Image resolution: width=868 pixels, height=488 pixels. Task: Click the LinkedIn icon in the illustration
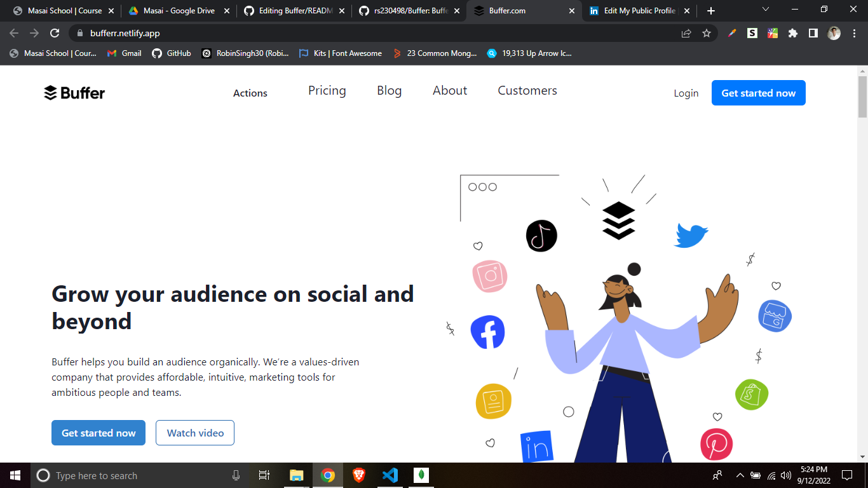click(537, 447)
